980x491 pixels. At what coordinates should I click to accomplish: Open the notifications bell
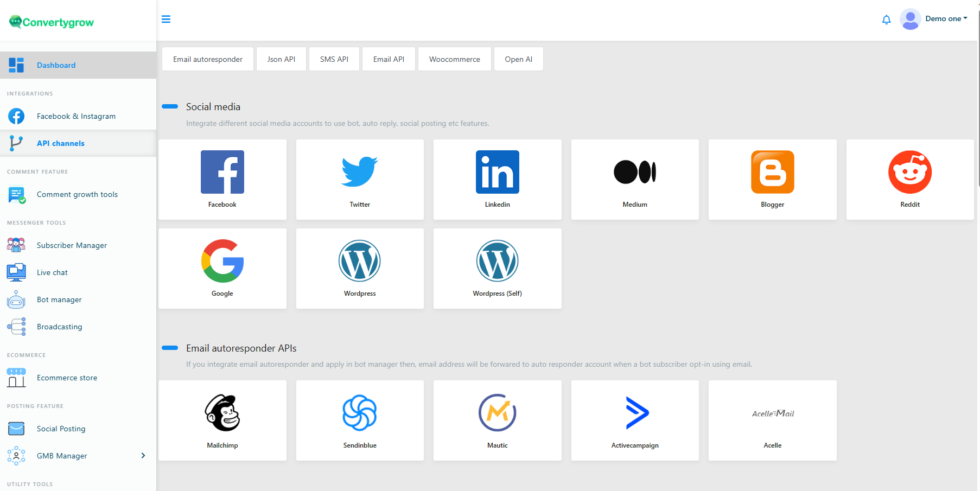point(887,20)
